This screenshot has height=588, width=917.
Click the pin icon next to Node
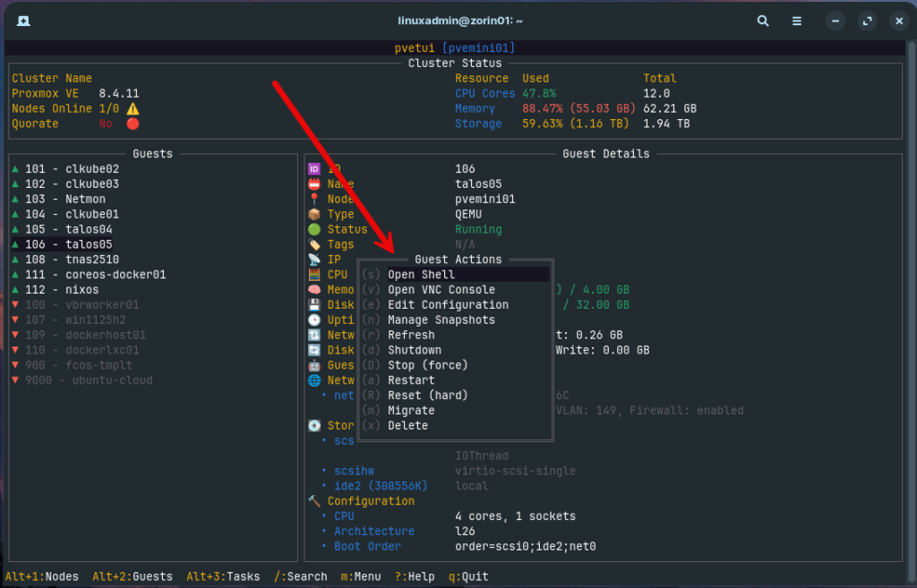(314, 199)
